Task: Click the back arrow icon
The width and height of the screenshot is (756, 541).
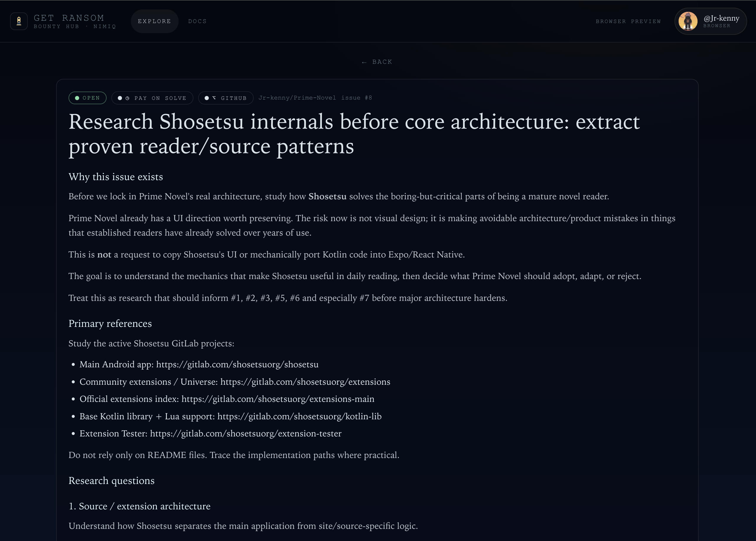Action: click(x=364, y=62)
